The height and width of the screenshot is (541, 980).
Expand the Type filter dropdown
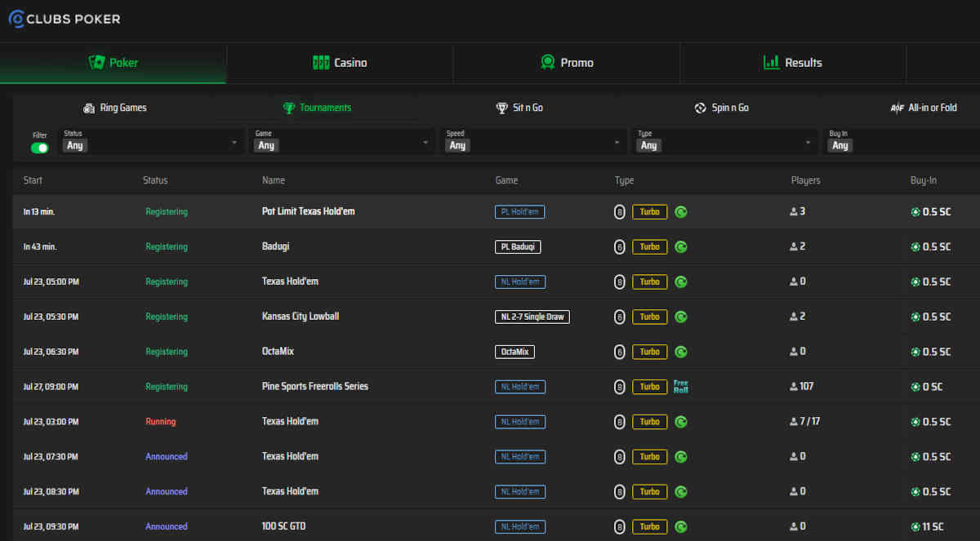point(725,142)
